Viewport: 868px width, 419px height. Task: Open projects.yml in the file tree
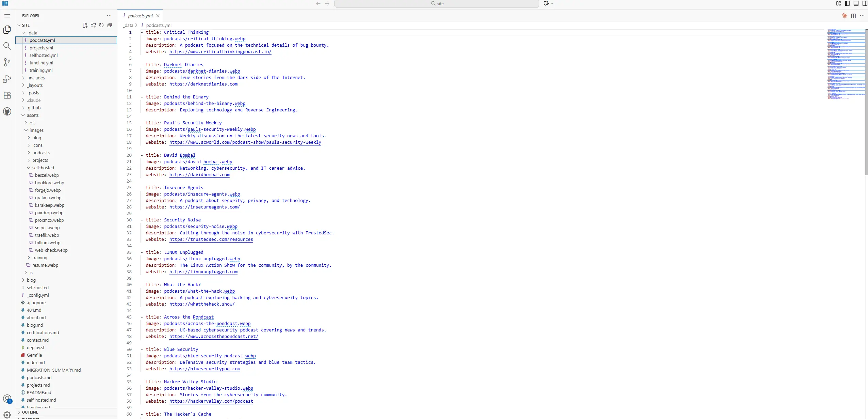coord(41,48)
